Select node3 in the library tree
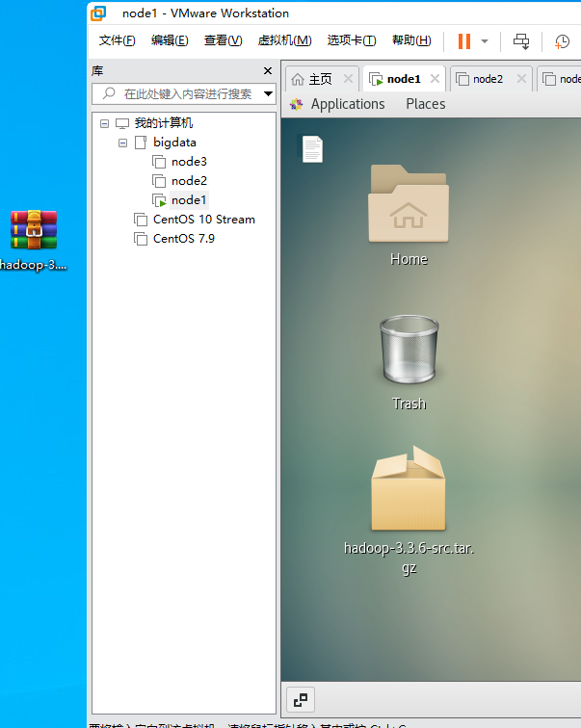Image resolution: width=581 pixels, height=728 pixels. [189, 162]
